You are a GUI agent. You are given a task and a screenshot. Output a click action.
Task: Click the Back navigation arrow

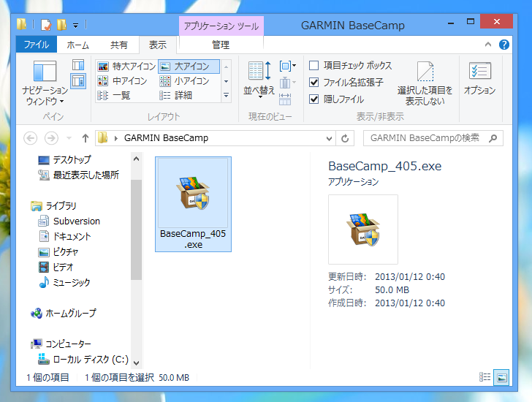pyautogui.click(x=30, y=138)
